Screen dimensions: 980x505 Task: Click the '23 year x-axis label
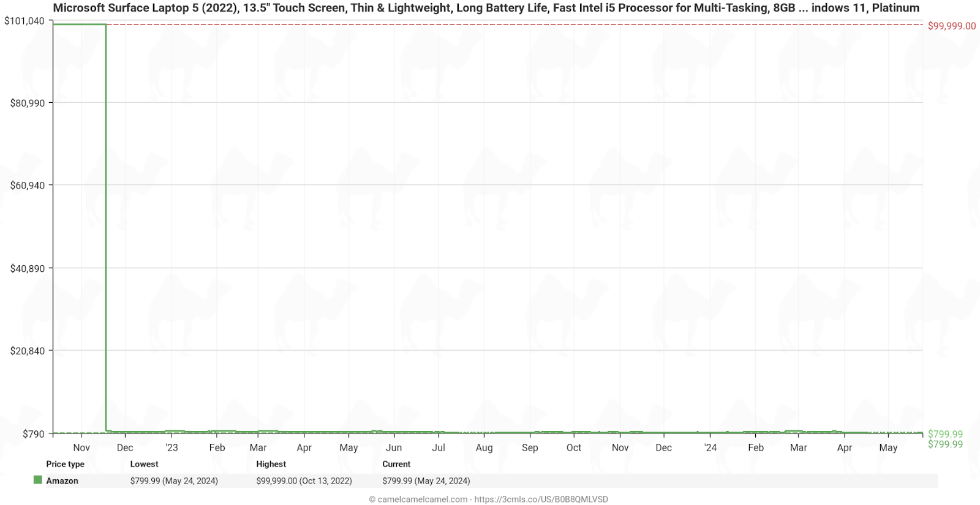coord(171,447)
